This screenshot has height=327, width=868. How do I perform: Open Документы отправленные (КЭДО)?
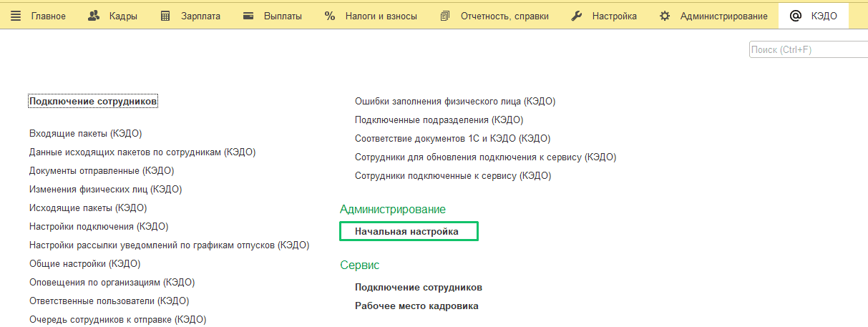click(x=102, y=171)
